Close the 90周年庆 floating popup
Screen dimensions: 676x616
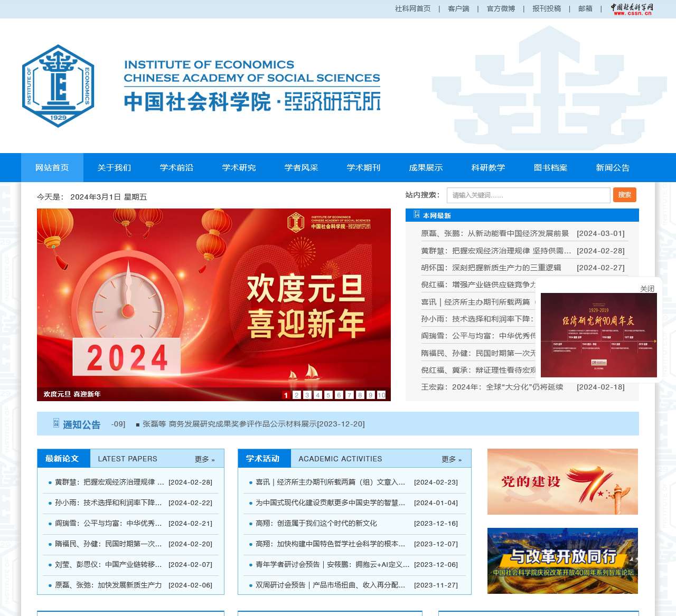(647, 289)
